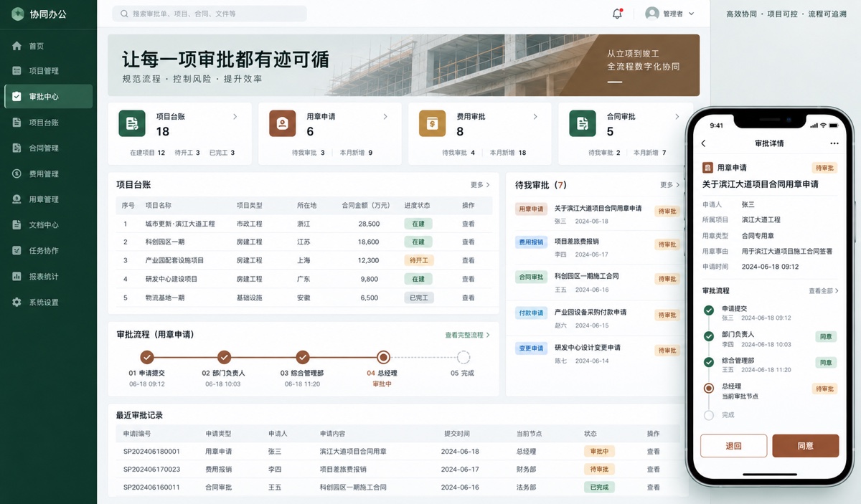Click 已完工 status of 物流基地一期
Screen dimensions: 861x504
click(418, 298)
